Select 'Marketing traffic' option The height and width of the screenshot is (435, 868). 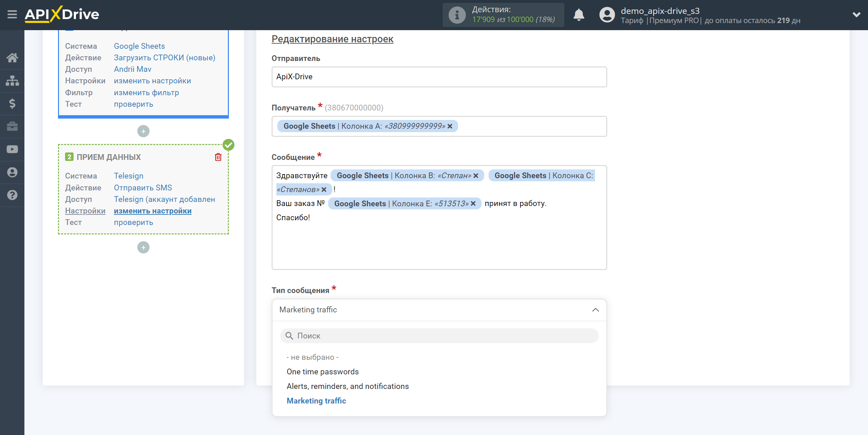click(x=316, y=401)
